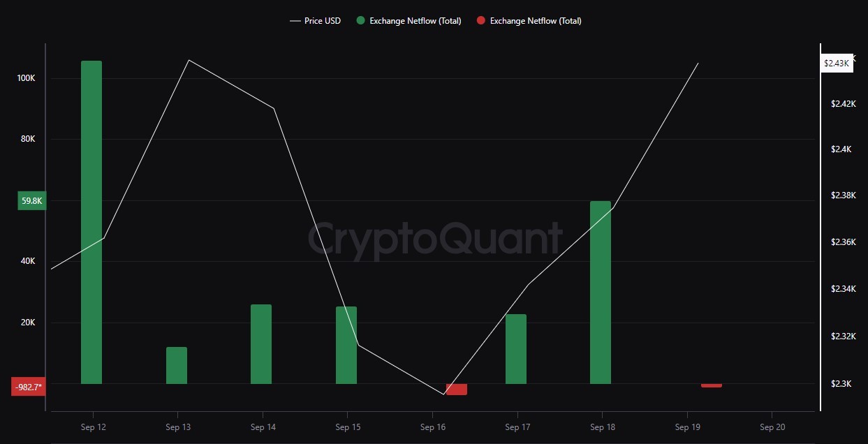Select the green bar for Sep 18
Image resolution: width=868 pixels, height=444 pixels.
(x=601, y=292)
